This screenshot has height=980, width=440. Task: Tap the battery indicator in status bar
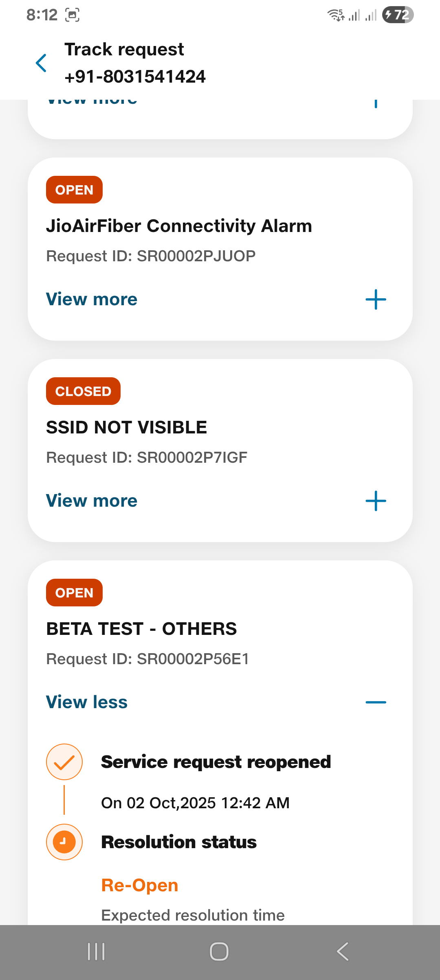[x=398, y=15]
